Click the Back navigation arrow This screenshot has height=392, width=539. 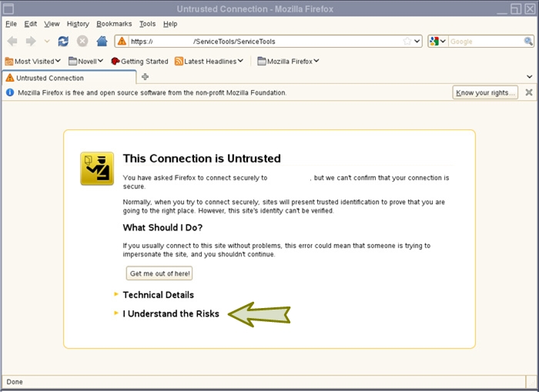[13, 42]
